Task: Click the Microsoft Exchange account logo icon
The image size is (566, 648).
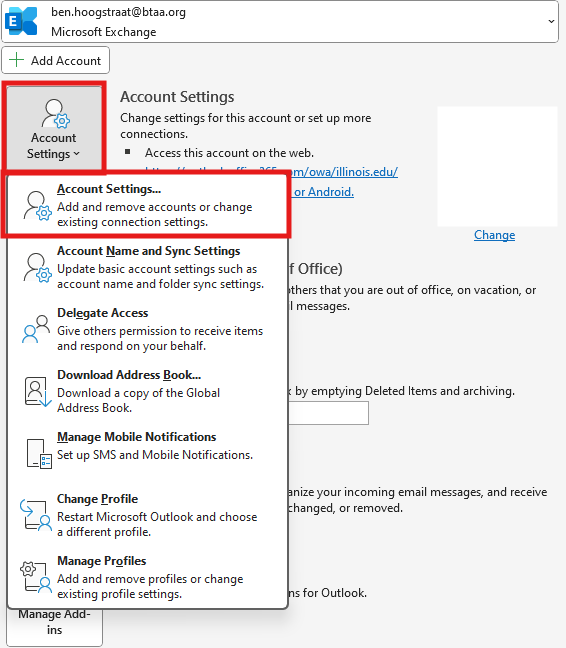Action: click(21, 21)
